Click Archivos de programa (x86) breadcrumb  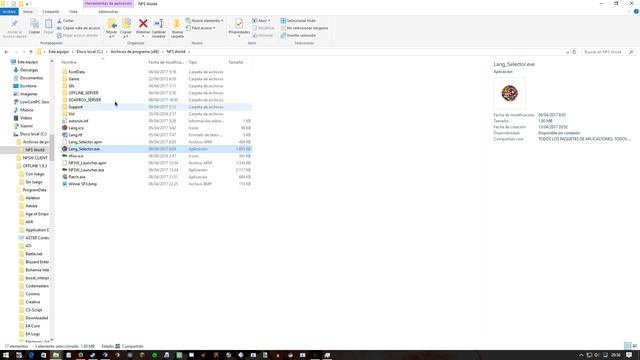point(135,52)
